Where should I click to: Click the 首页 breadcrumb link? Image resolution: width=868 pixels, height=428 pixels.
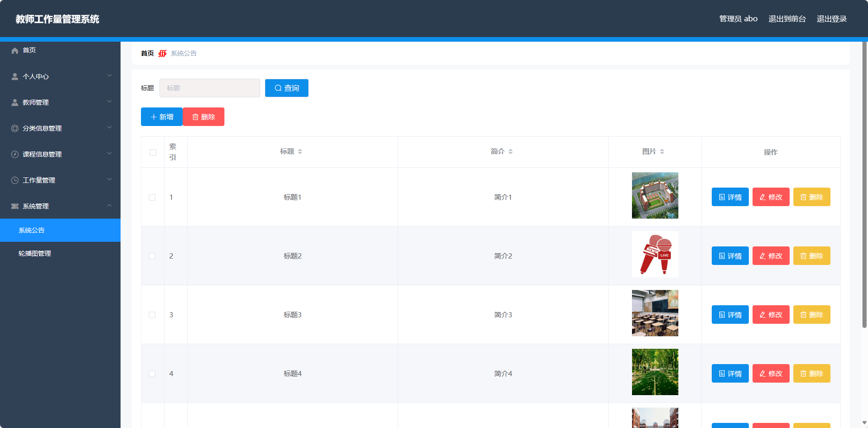click(x=147, y=53)
